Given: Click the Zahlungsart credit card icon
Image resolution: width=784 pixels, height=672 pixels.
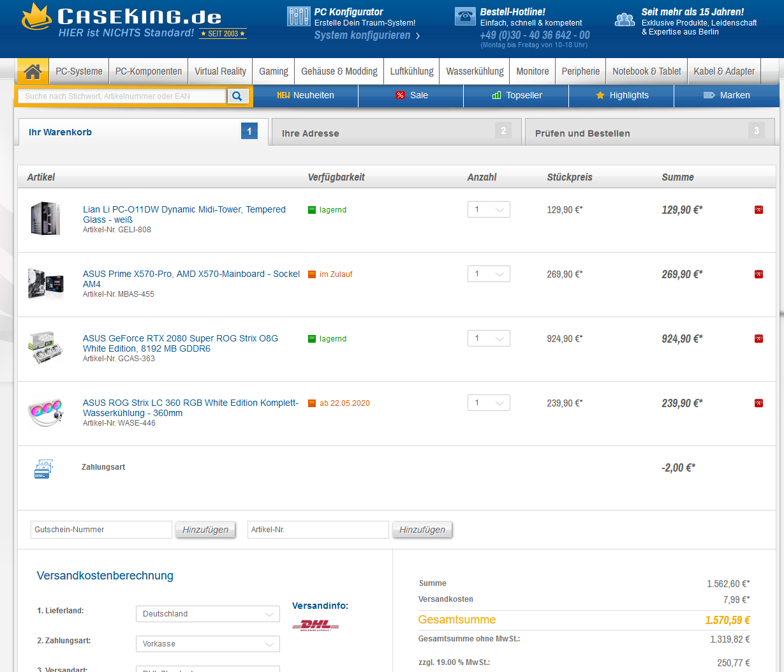Looking at the screenshot, I should pyautogui.click(x=43, y=469).
